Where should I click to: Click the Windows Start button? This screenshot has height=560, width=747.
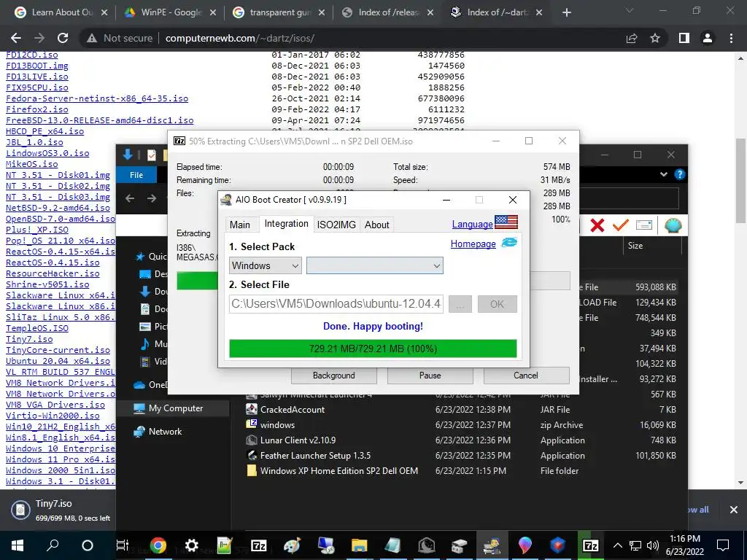click(18, 545)
